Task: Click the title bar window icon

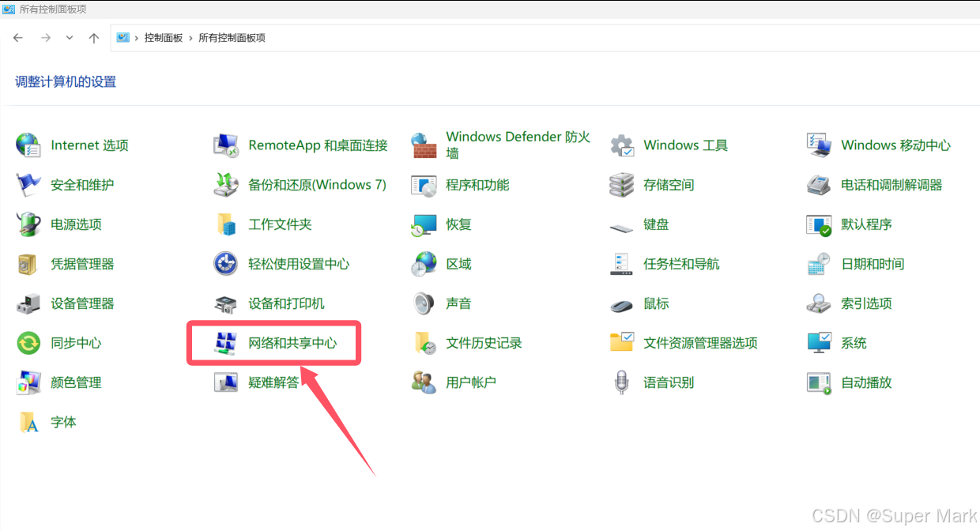Action: [x=9, y=9]
